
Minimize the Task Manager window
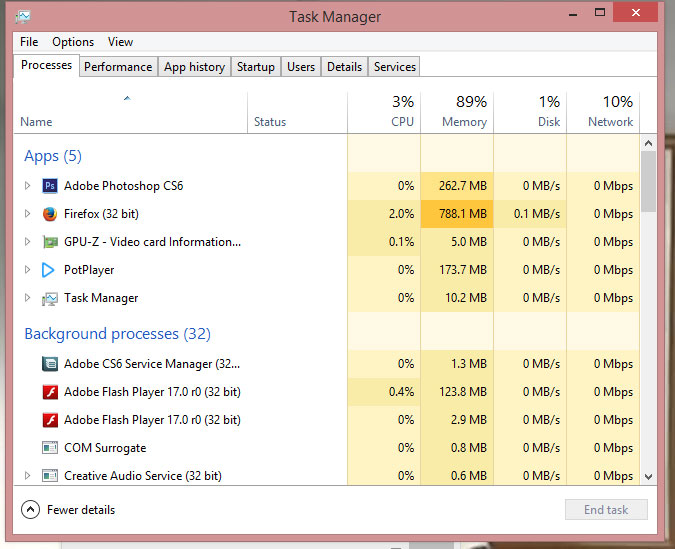(x=573, y=13)
